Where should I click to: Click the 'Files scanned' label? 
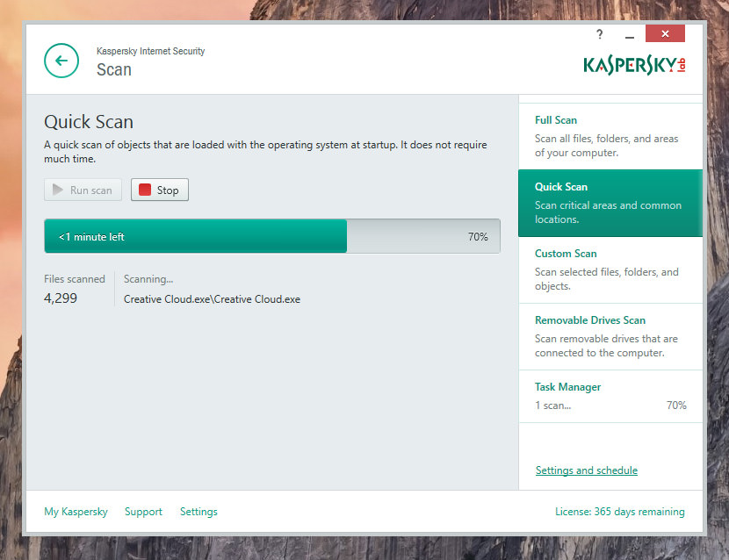[x=75, y=279]
